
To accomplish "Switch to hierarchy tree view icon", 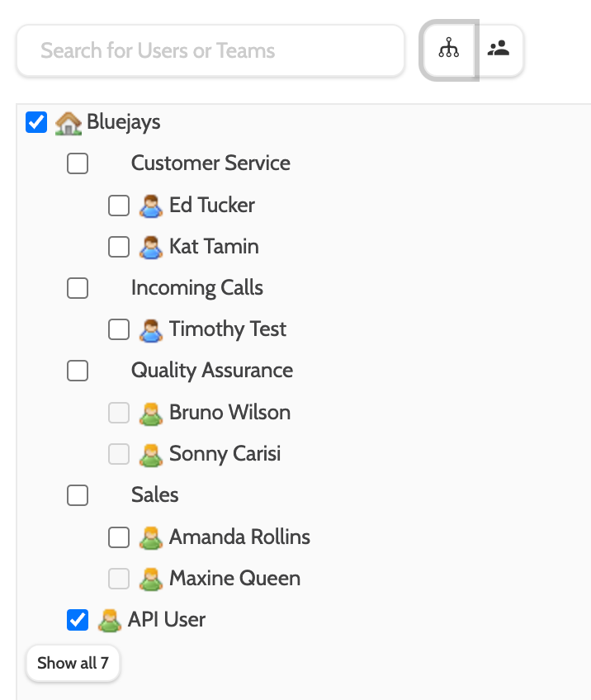I will (x=448, y=50).
